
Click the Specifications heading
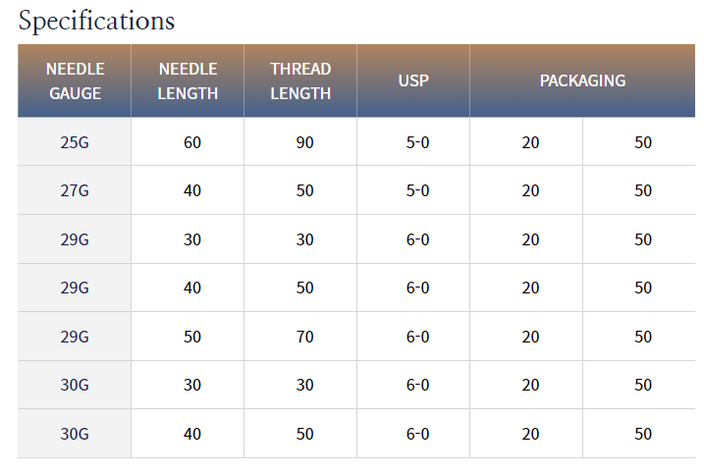point(97,21)
